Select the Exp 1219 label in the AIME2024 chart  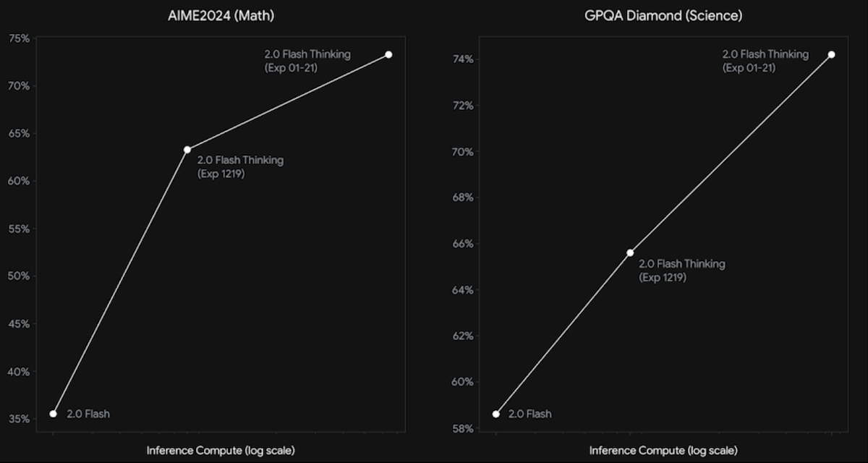click(240, 167)
